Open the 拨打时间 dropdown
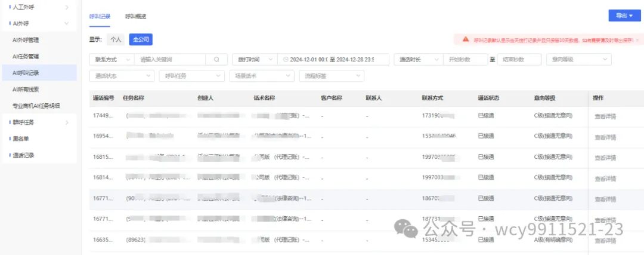 [255, 60]
